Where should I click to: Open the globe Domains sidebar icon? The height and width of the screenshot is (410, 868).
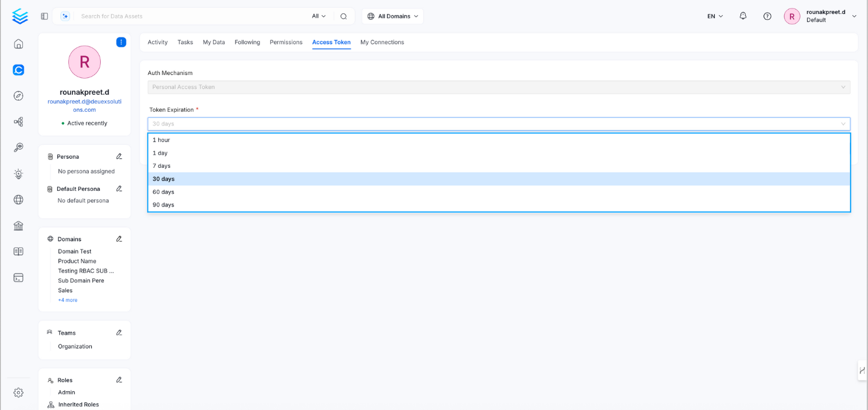[x=19, y=200]
